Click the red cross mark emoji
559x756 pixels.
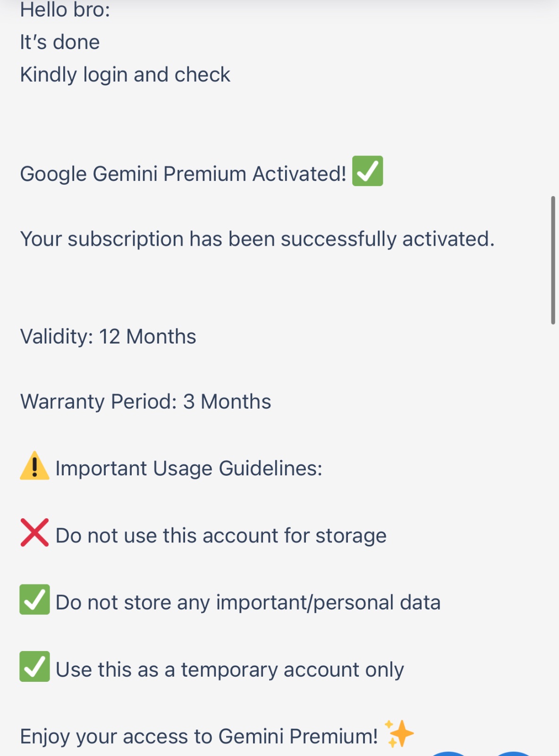[34, 533]
